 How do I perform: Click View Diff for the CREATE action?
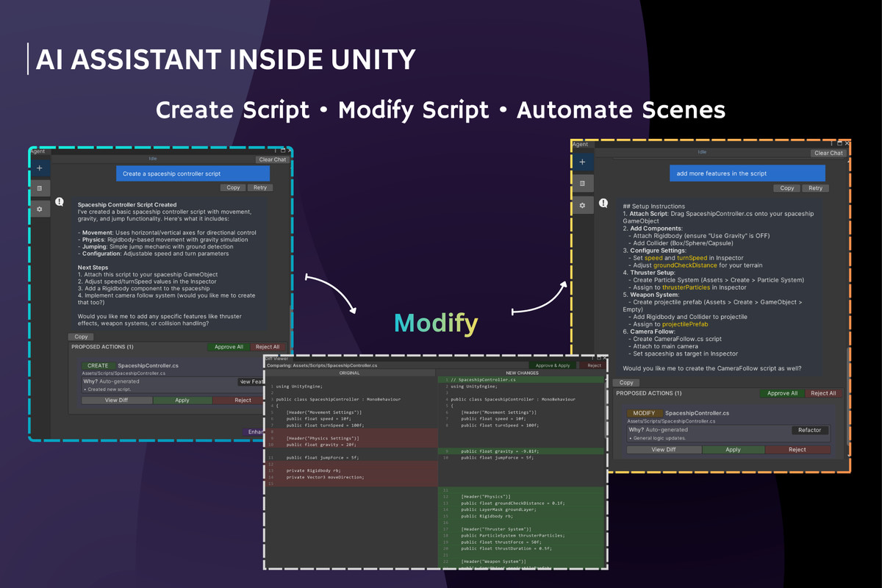pos(117,401)
